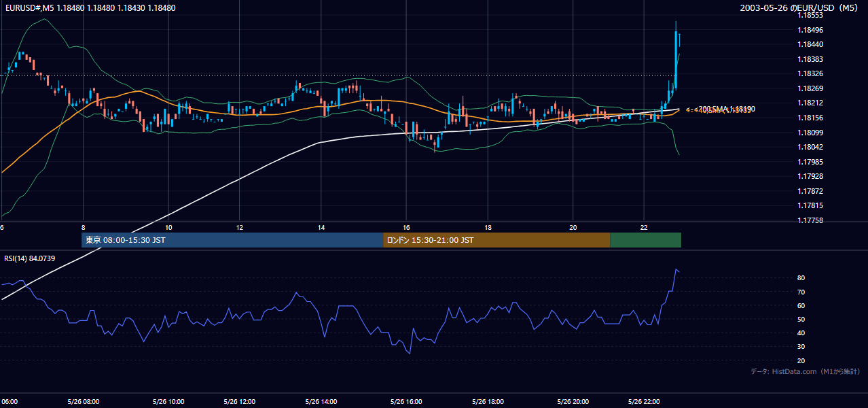Click price axis value 1.18099
Viewport: 868px width, 408px height.
click(x=810, y=133)
